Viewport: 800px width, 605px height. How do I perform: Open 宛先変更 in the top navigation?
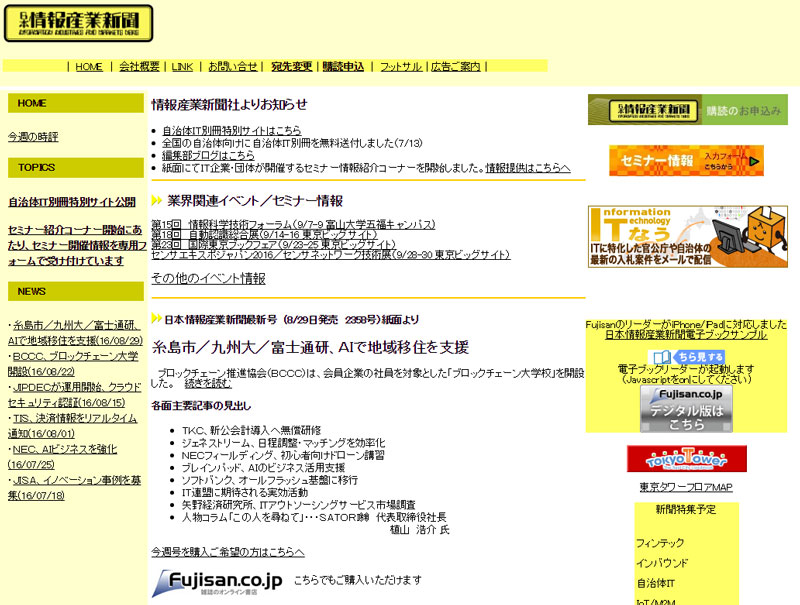pos(291,66)
